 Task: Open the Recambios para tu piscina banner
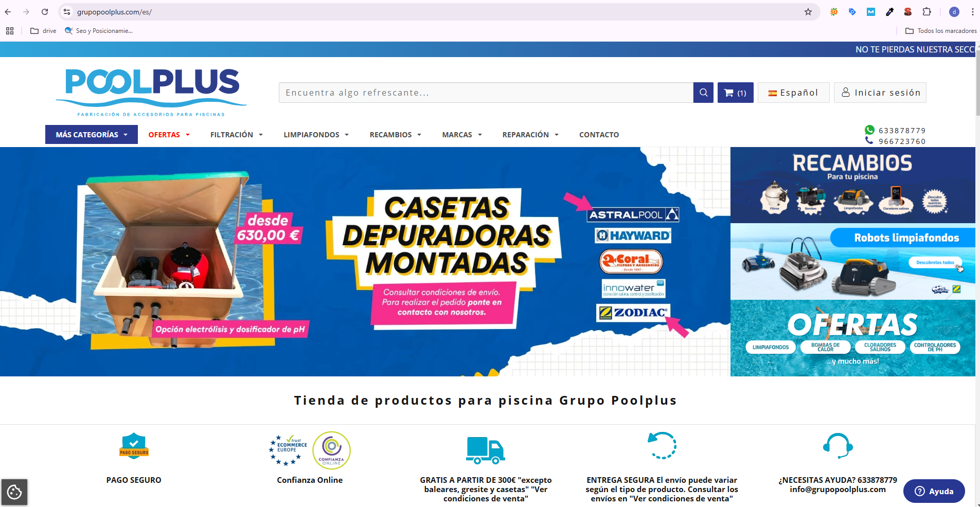pyautogui.click(x=853, y=185)
